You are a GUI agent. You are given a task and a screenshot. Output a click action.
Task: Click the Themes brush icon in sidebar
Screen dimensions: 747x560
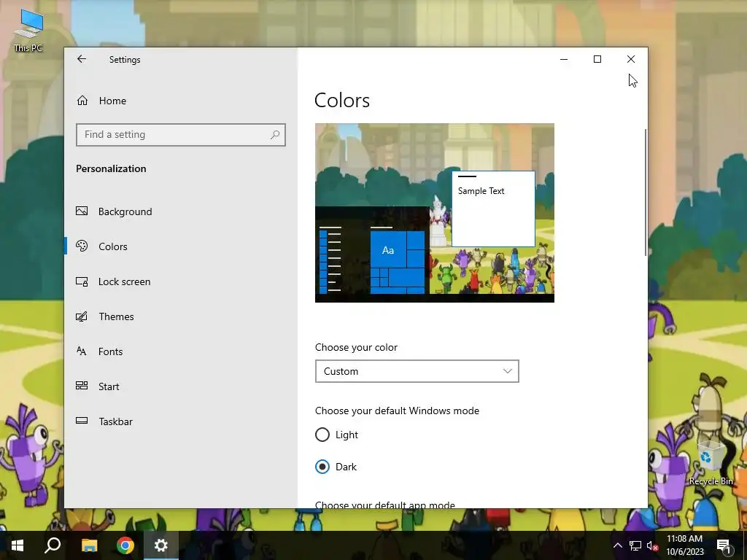(x=82, y=316)
